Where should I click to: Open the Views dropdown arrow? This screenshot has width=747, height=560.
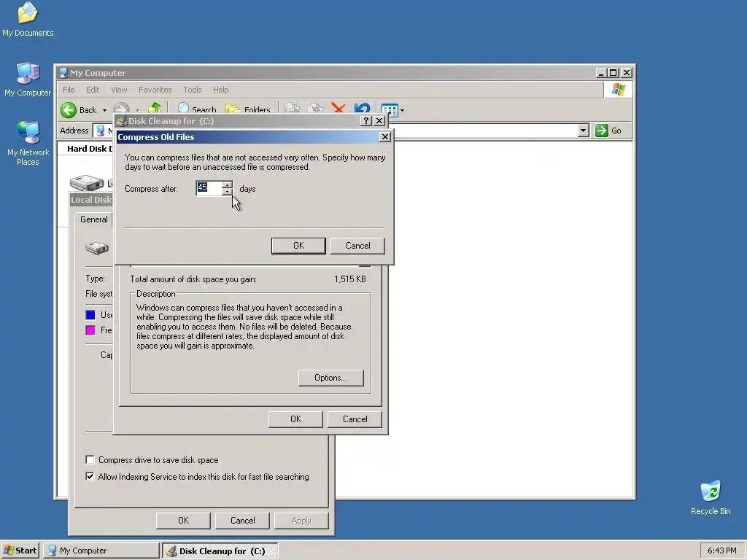(x=403, y=110)
